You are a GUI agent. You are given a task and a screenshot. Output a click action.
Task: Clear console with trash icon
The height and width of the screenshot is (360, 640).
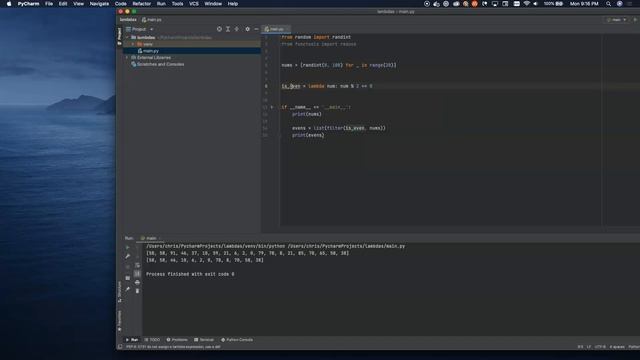pyautogui.click(x=137, y=291)
